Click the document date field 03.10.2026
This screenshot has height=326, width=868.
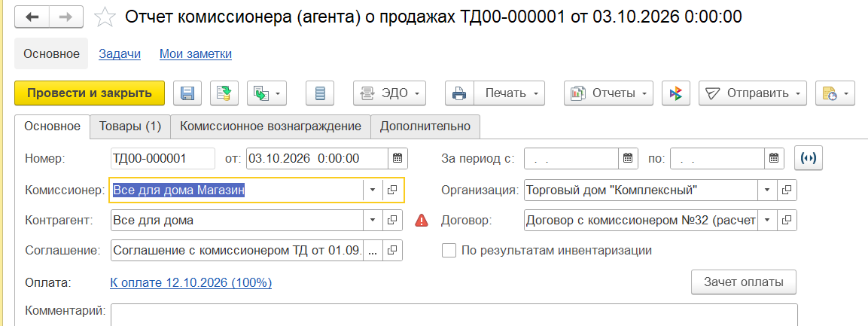tap(317, 158)
